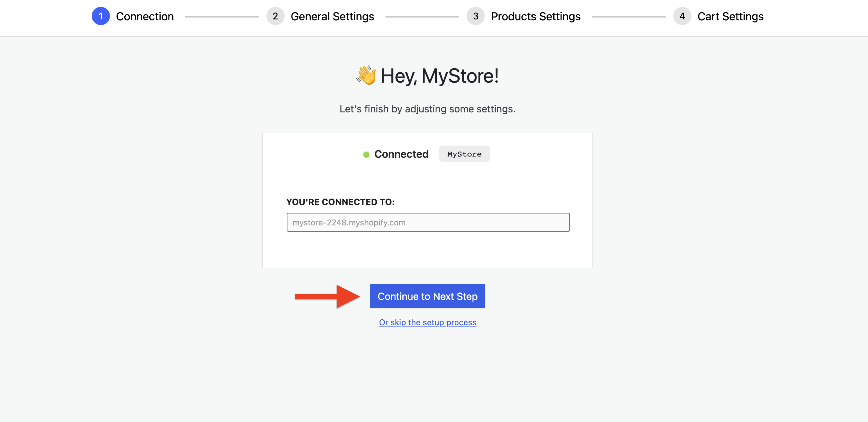The width and height of the screenshot is (868, 422).
Task: Click the step 2 circle icon
Action: click(275, 16)
